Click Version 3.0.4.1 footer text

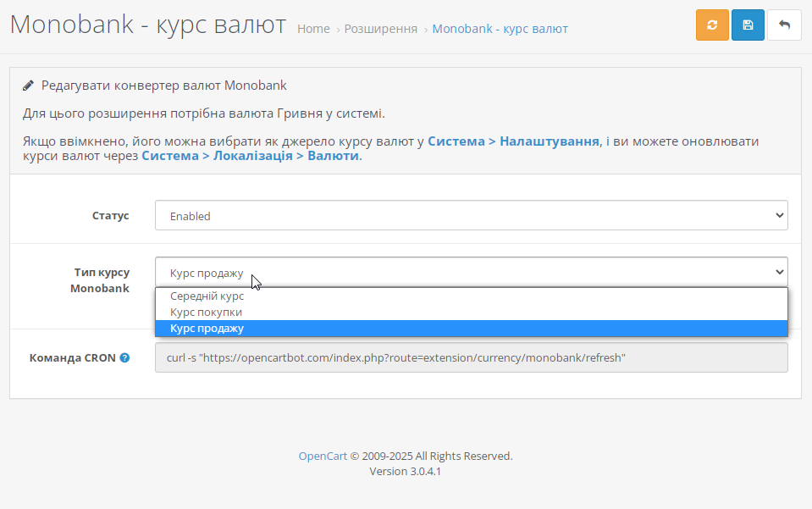pos(405,471)
